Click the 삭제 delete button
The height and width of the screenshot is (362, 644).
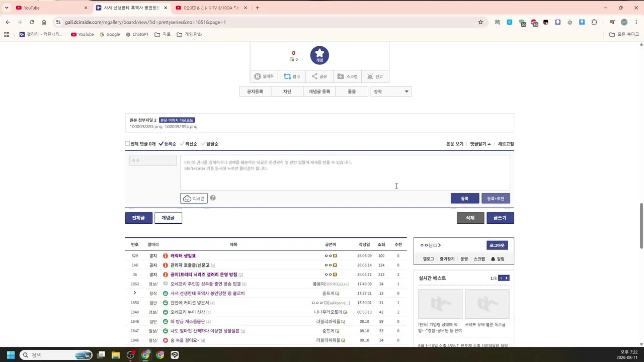pos(470,218)
